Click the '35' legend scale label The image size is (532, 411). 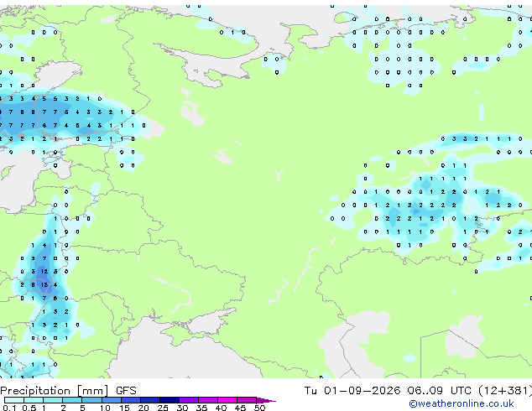tap(201, 408)
